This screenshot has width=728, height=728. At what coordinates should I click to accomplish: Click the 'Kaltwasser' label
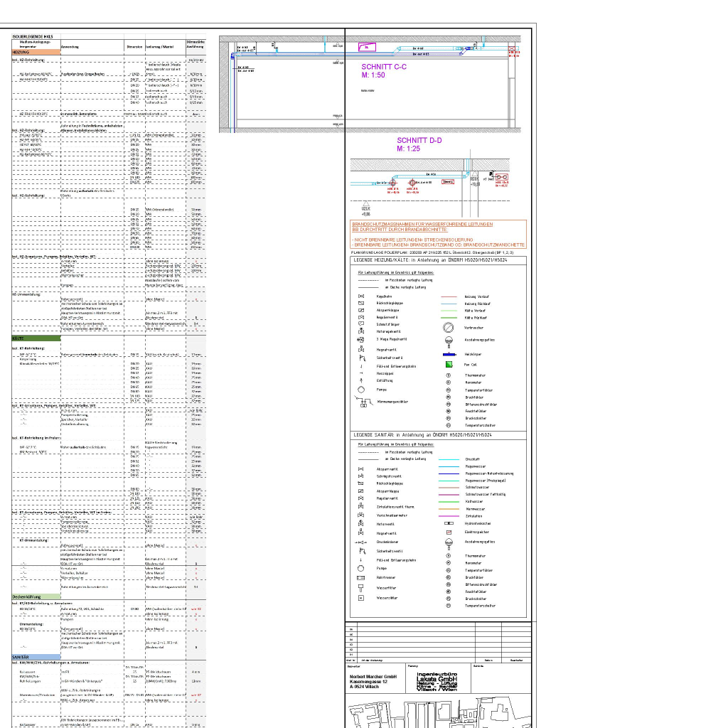pyautogui.click(x=474, y=501)
